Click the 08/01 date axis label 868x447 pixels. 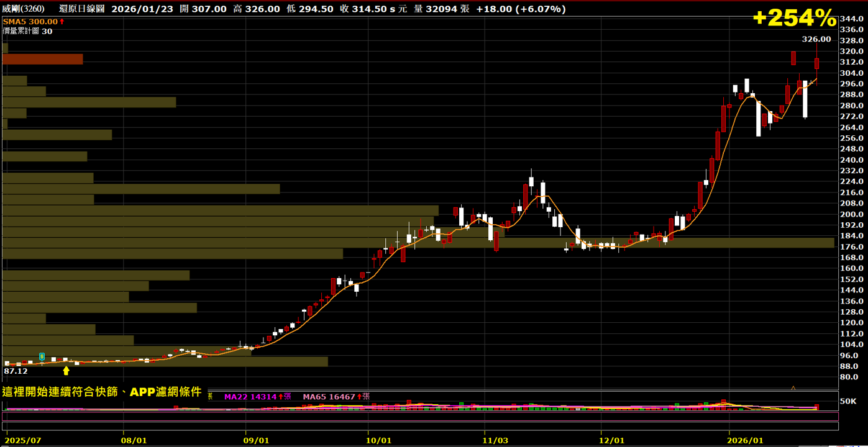point(134,440)
